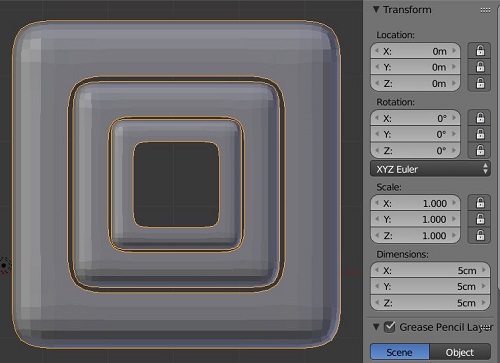Toggle the Rotation Z lock icon

[x=479, y=150]
